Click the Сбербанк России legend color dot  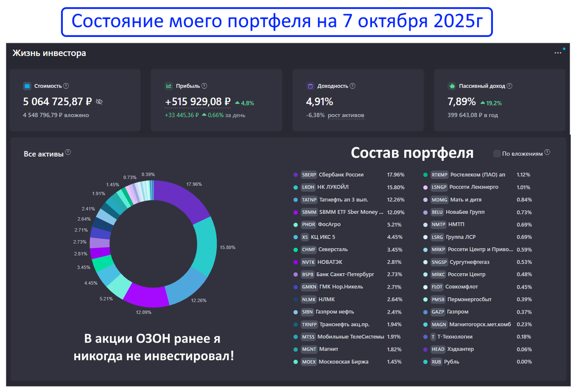click(x=296, y=175)
